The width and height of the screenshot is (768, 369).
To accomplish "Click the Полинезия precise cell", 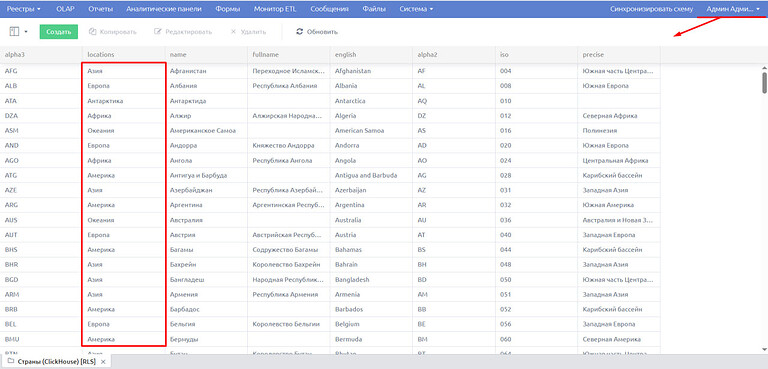I will (x=619, y=131).
